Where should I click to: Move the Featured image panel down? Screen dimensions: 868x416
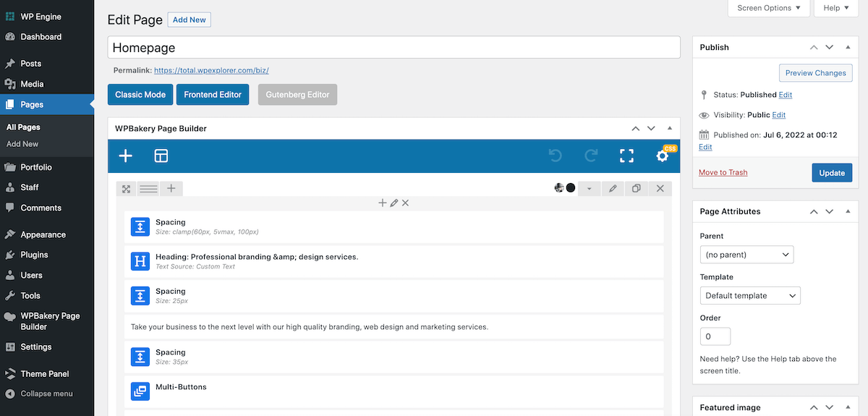(x=830, y=407)
